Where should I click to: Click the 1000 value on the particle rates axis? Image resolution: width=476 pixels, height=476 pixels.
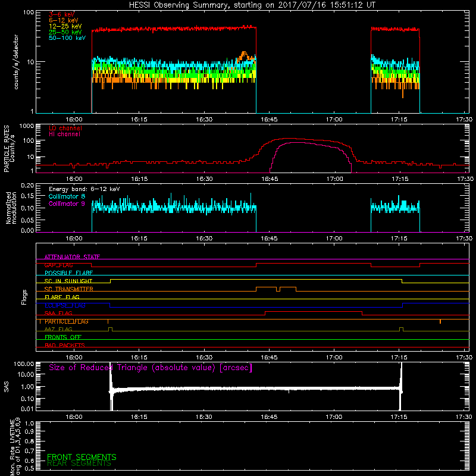[x=27, y=126]
